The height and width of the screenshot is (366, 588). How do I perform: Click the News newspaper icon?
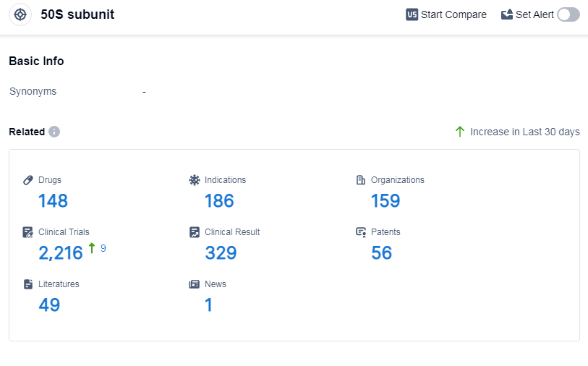(x=195, y=284)
